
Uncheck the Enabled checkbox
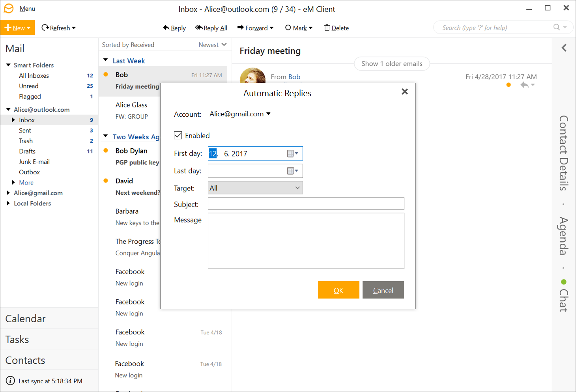point(178,135)
